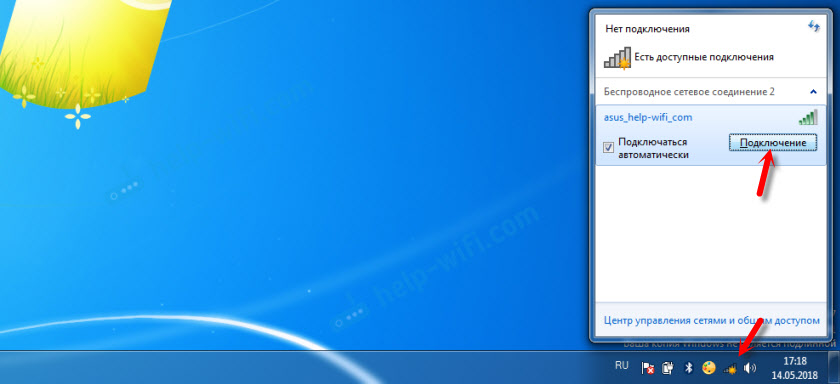This screenshot has height=384, width=840.
Task: Open the clock showing 17:18
Action: [794, 367]
